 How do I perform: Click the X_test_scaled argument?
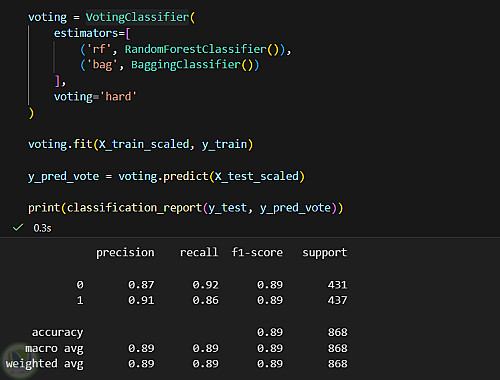(x=257, y=176)
